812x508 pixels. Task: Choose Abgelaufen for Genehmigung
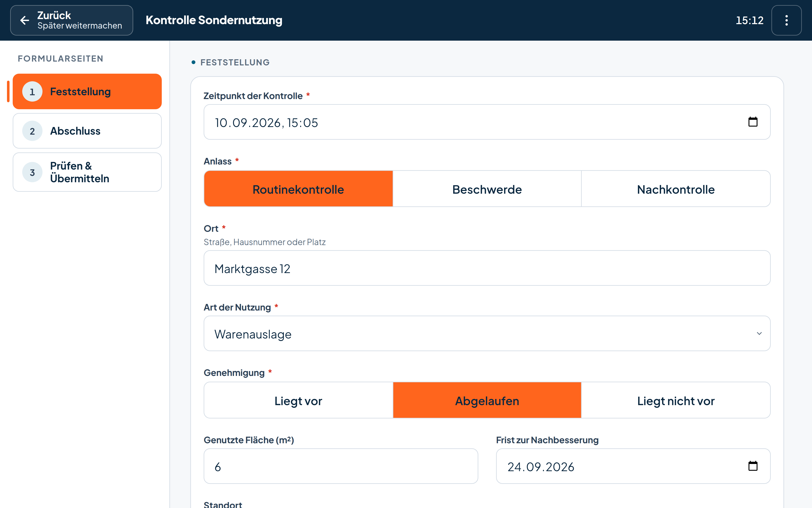coord(487,400)
